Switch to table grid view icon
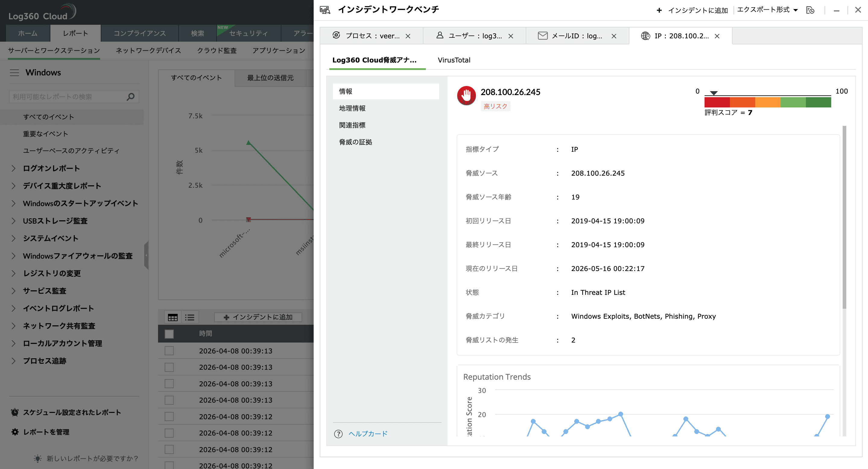Image resolution: width=868 pixels, height=469 pixels. 173,317
